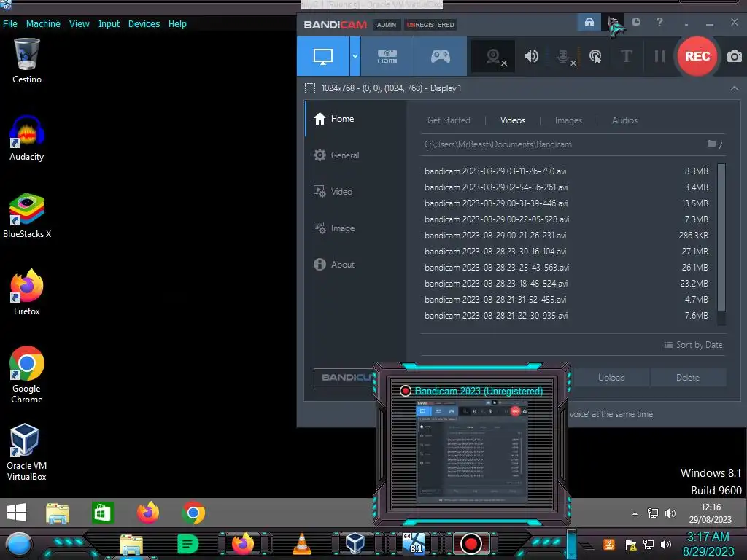Toggle the mouse cursor effects icon
Screen dimensions: 747x560
[x=595, y=57]
